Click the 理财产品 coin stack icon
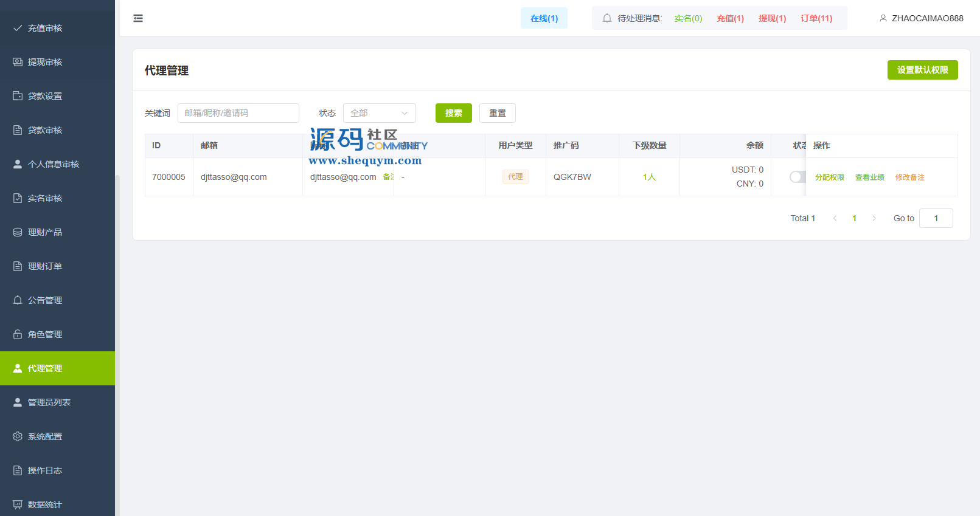Image resolution: width=980 pixels, height=516 pixels. [18, 232]
